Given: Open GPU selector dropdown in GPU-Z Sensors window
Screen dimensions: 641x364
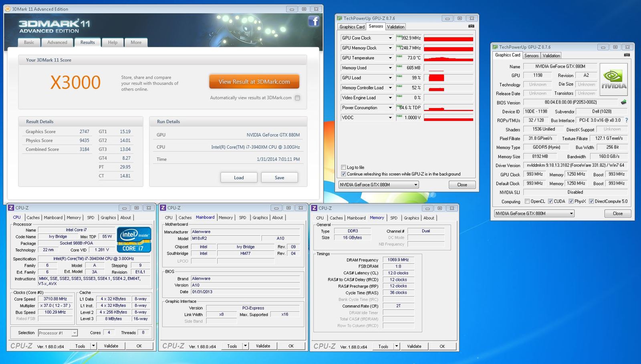Looking at the screenshot, I should click(x=415, y=185).
